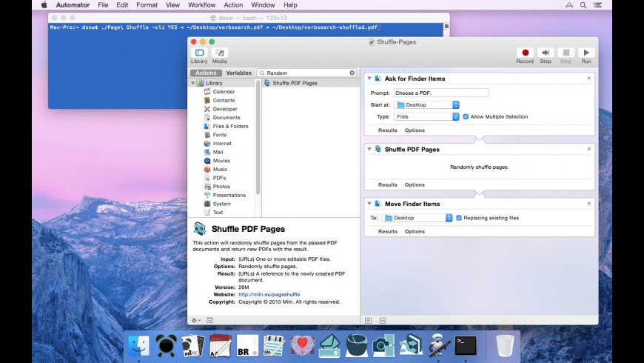Show the workflow log view
Viewport: 644px width, 363px height.
(x=368, y=321)
